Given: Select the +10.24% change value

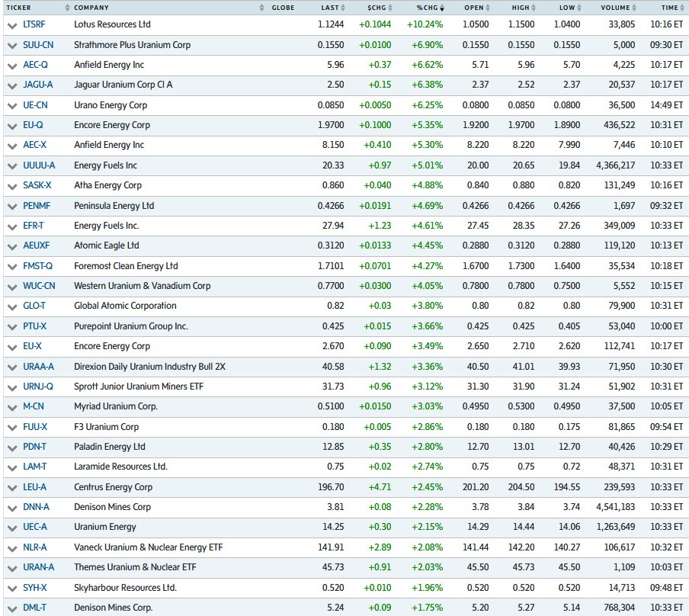Looking at the screenshot, I should pyautogui.click(x=425, y=24).
